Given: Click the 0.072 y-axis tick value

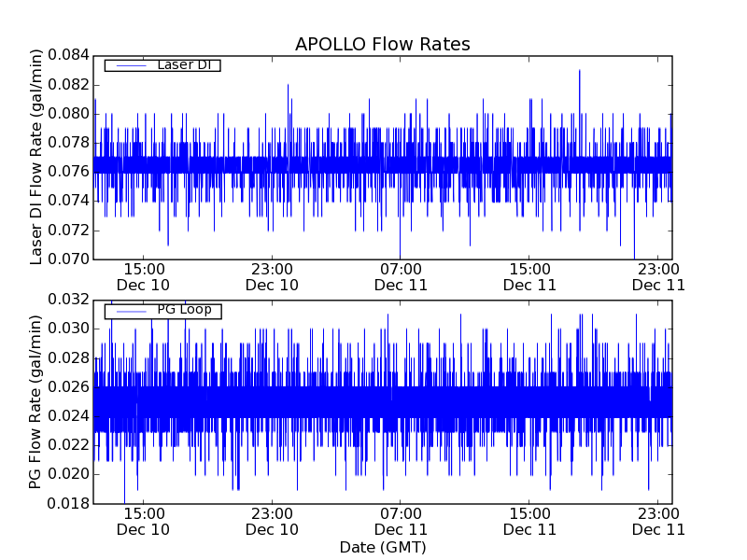Looking at the screenshot, I should coord(68,231).
